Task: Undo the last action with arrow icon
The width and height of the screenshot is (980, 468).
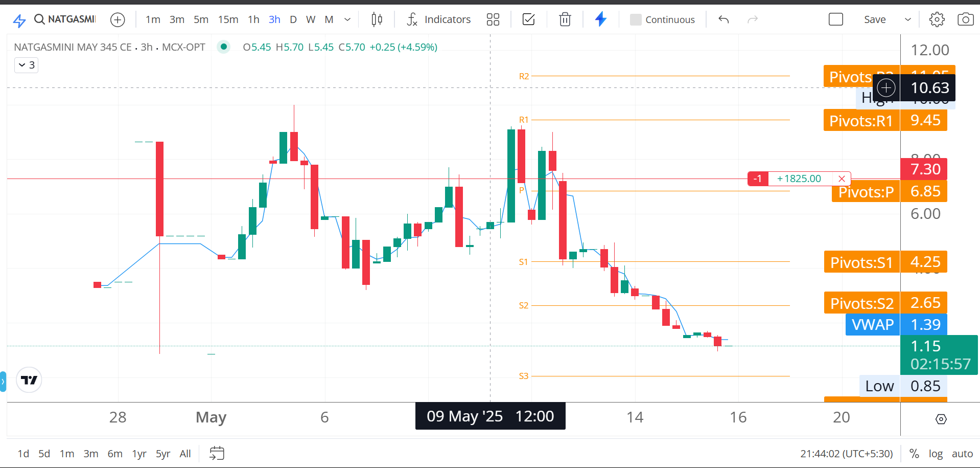Action: [x=724, y=20]
